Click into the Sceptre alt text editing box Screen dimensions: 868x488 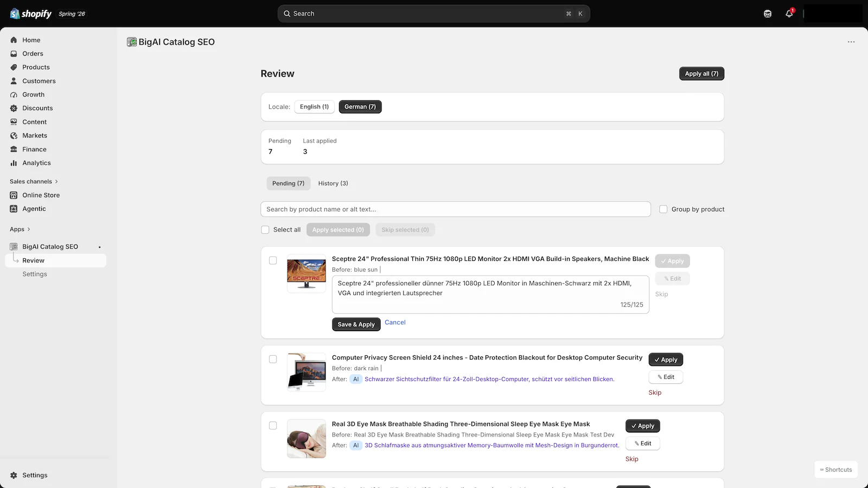tap(490, 294)
